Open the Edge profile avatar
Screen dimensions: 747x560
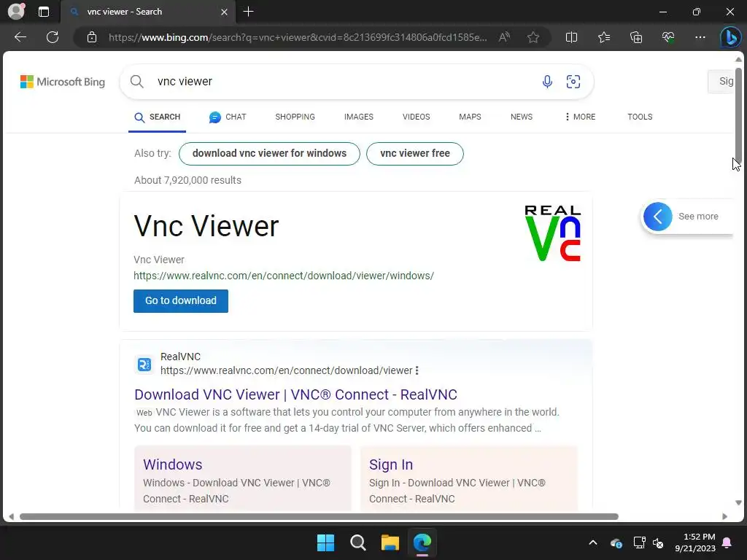[16, 12]
